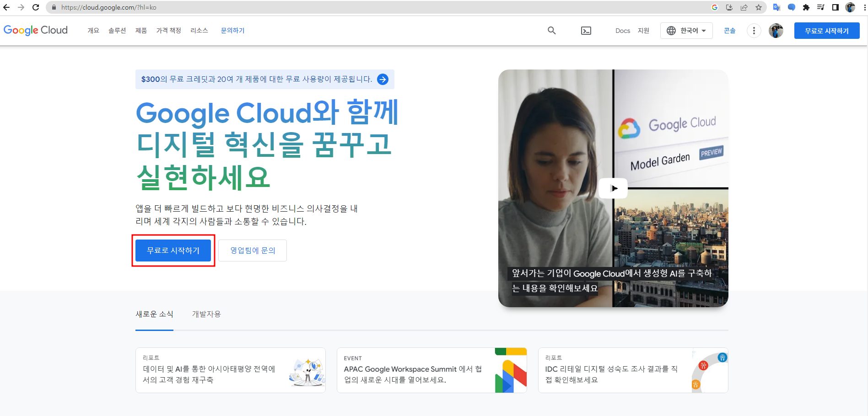This screenshot has height=416, width=868.
Task: Open the page's vertical dots menu
Action: (x=754, y=31)
